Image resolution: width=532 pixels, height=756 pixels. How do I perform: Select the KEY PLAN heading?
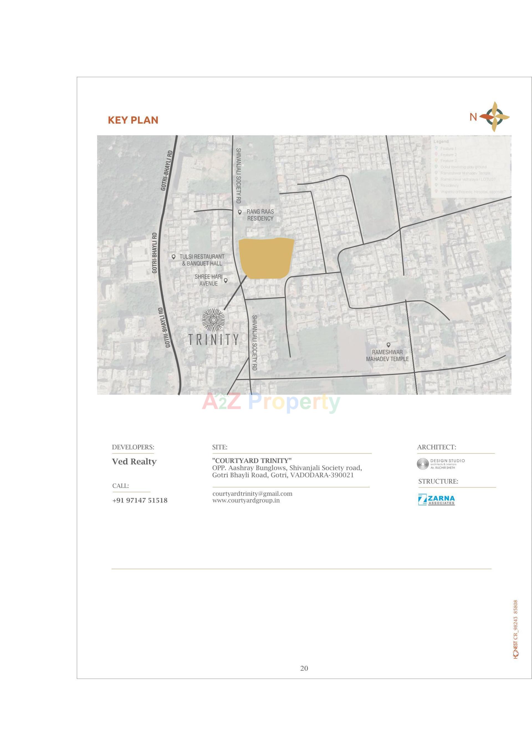133,120
